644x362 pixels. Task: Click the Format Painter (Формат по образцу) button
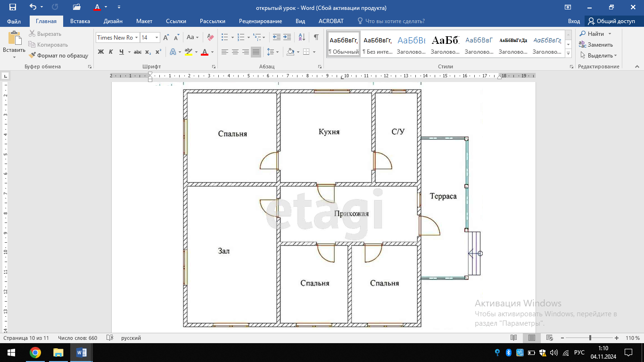58,56
